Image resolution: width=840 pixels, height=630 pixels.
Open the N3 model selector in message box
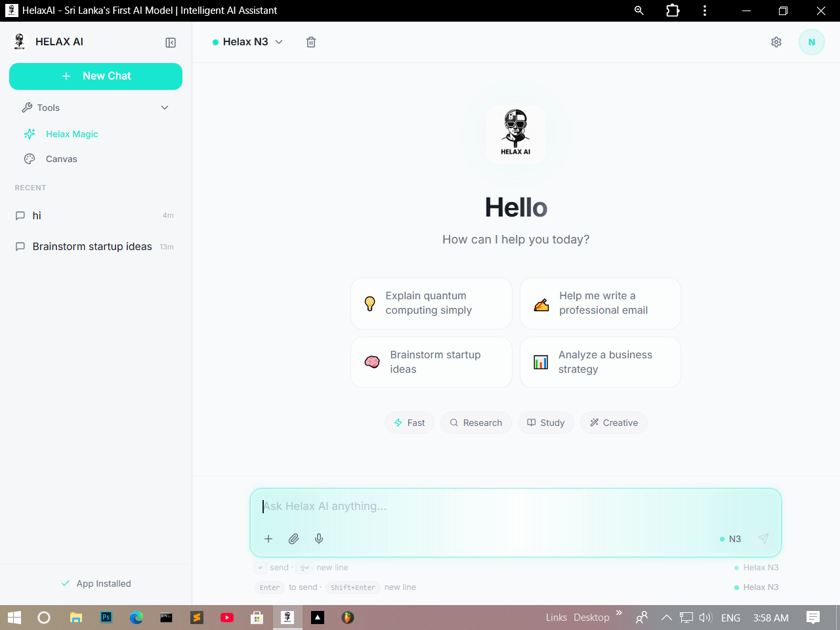(730, 539)
